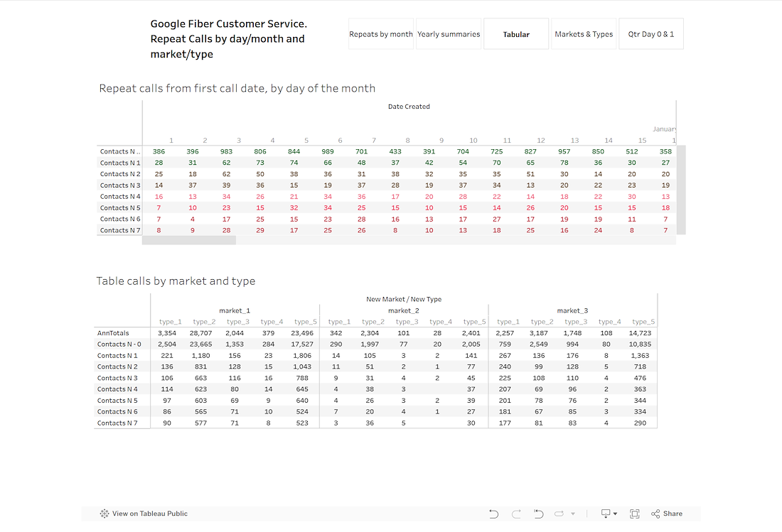Screen dimensions: 782x532
Task: Open the Qtr Day 0 & 1 tab
Action: pyautogui.click(x=650, y=34)
